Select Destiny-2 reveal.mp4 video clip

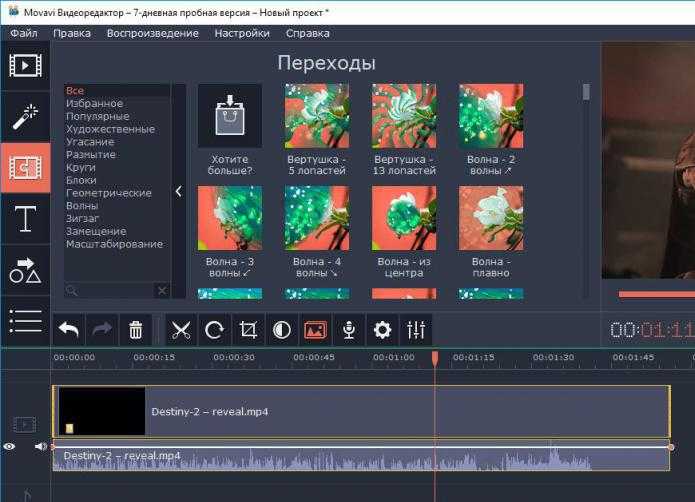361,412
